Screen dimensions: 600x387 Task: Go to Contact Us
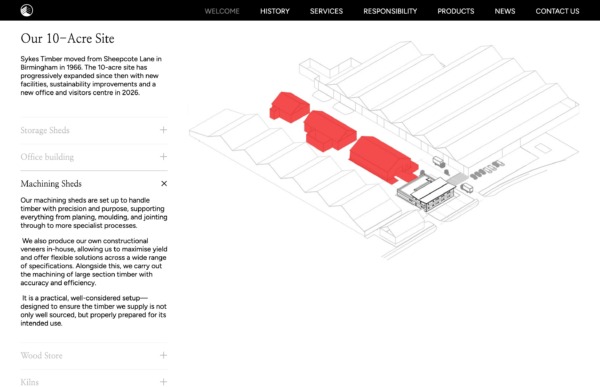click(x=557, y=11)
